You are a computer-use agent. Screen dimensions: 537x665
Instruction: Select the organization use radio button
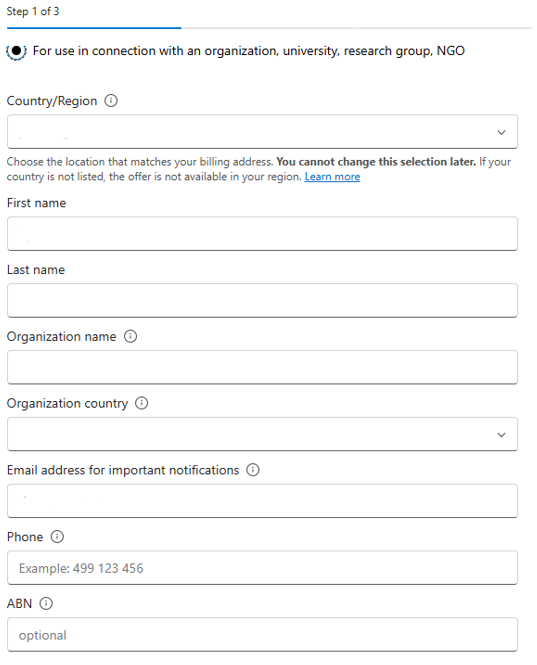(x=16, y=51)
